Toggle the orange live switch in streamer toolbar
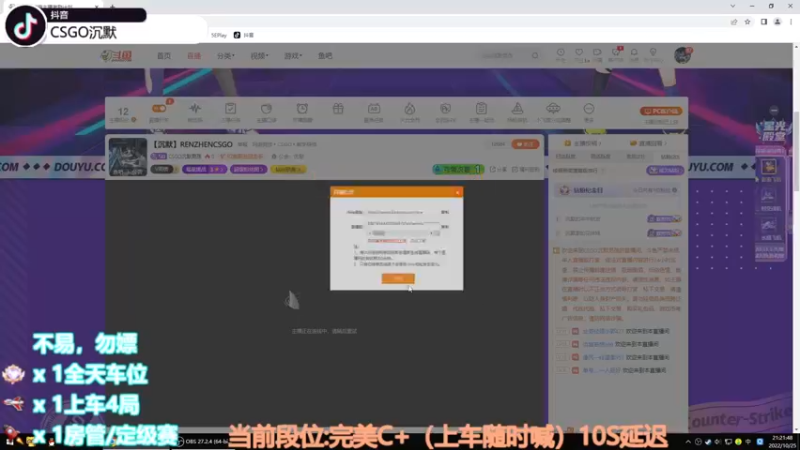Screen dimensions: 800x450 159,108
